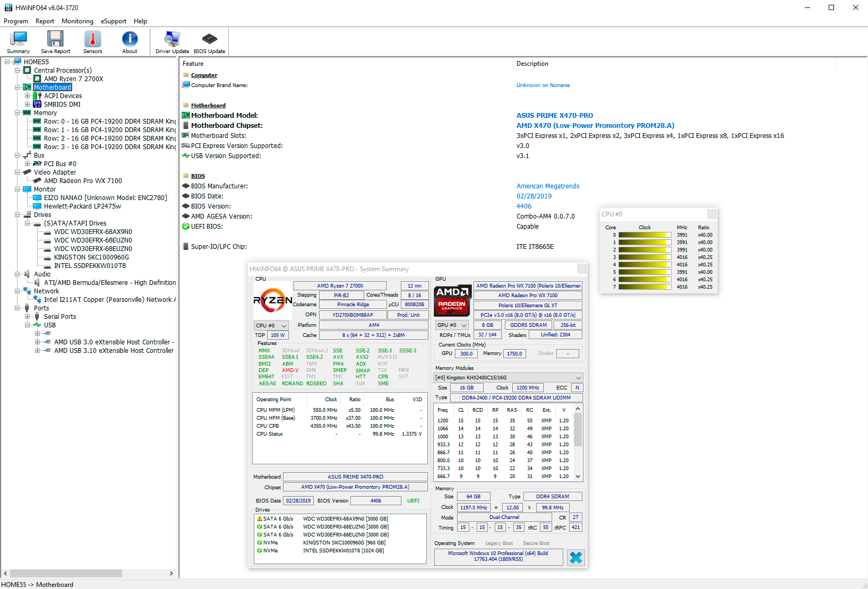Open the GPU #0 selector dropdown
This screenshot has width=868, height=589.
coord(452,325)
